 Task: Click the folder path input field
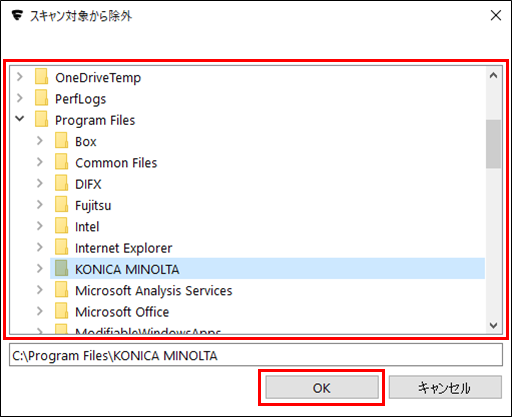click(x=256, y=355)
